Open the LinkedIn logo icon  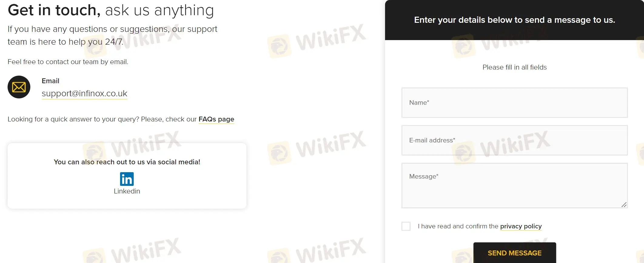tap(127, 179)
